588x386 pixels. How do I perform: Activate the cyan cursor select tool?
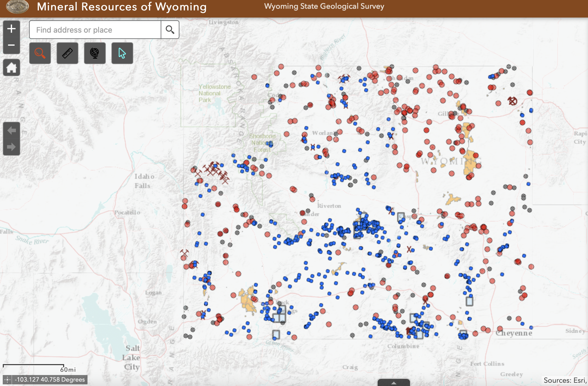[122, 53]
